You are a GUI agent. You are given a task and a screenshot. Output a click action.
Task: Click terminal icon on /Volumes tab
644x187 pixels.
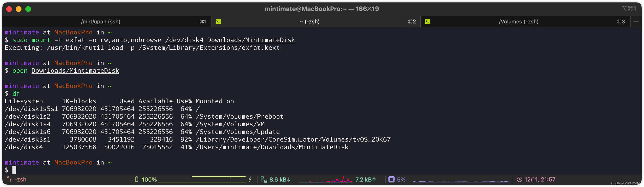[428, 22]
